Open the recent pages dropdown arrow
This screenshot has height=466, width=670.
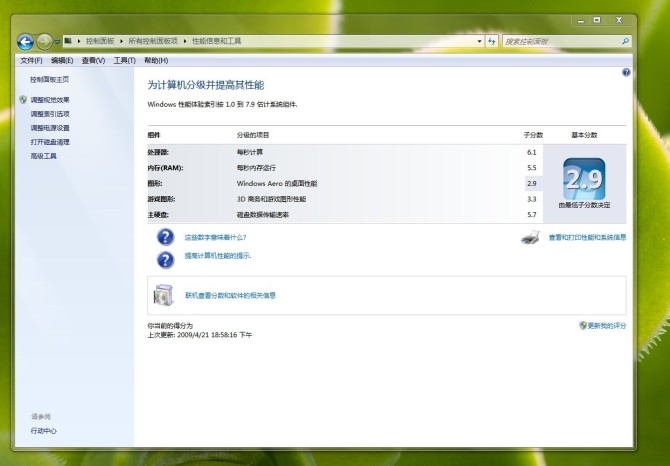(57, 42)
